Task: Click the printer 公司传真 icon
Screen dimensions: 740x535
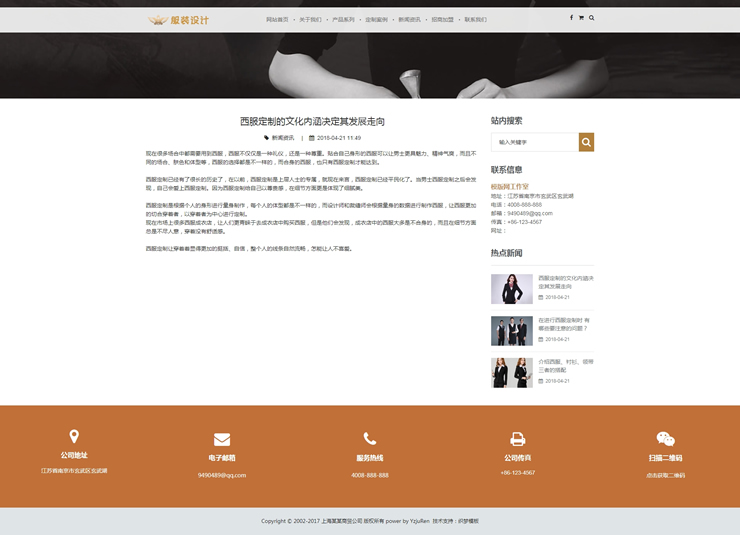Action: 518,439
